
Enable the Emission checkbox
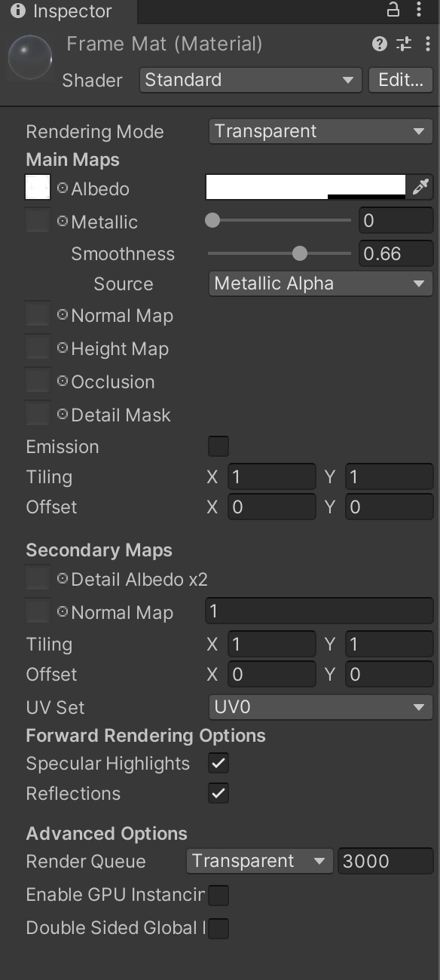(218, 446)
